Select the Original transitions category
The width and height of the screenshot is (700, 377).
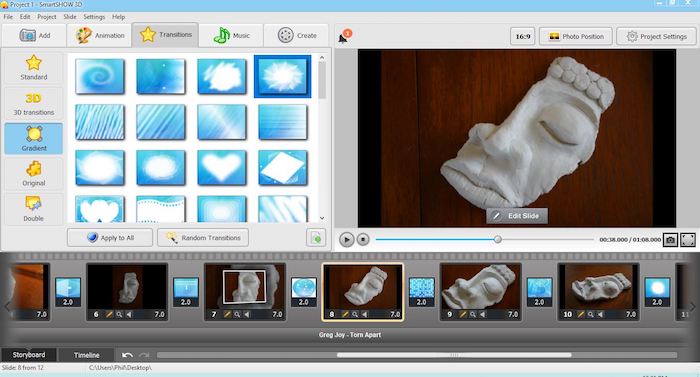pyautogui.click(x=33, y=174)
